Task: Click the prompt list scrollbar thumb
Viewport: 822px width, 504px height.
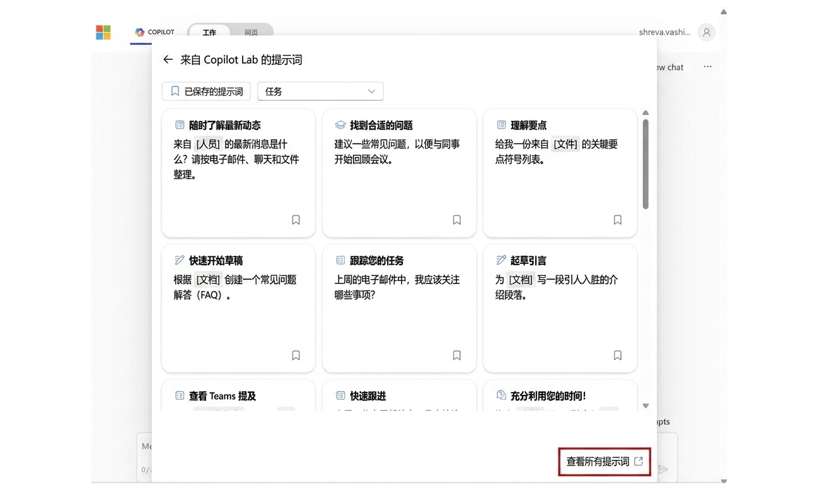Action: point(645,164)
